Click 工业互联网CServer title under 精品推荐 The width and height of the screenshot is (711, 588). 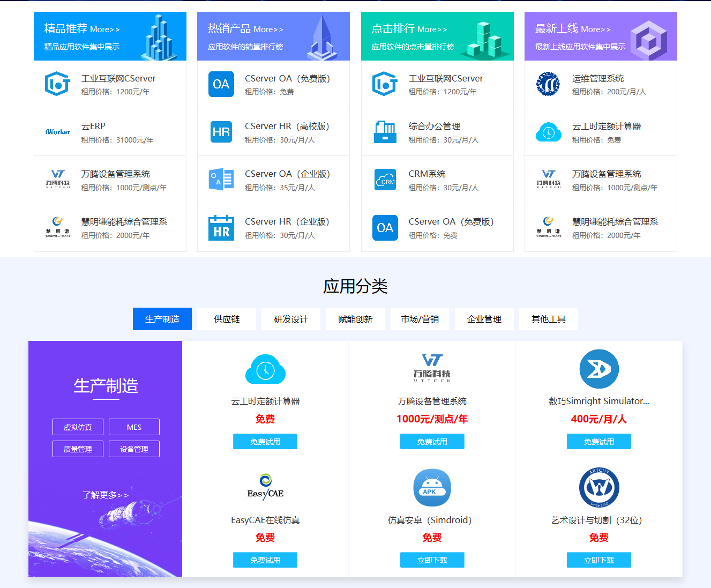click(x=118, y=78)
